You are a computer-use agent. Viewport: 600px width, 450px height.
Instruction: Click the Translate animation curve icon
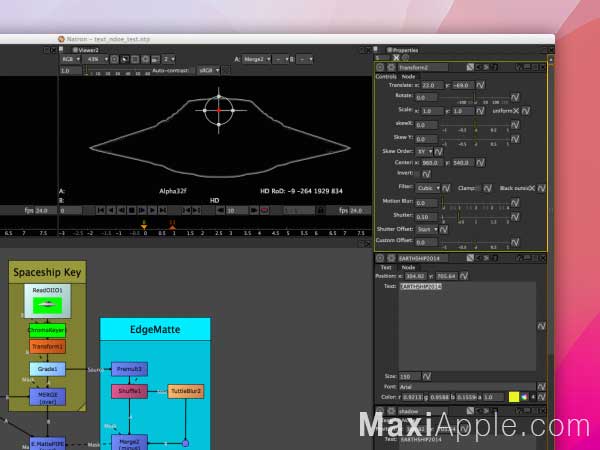[480, 85]
